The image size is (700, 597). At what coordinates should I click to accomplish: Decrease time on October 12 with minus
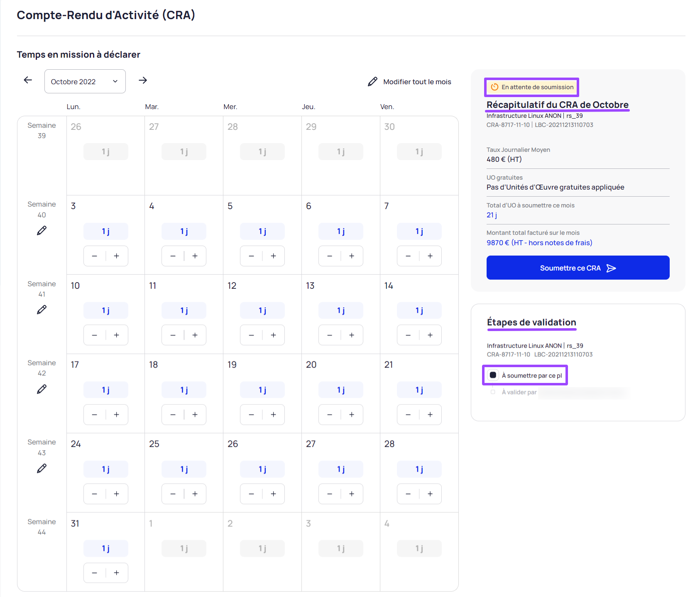252,335
